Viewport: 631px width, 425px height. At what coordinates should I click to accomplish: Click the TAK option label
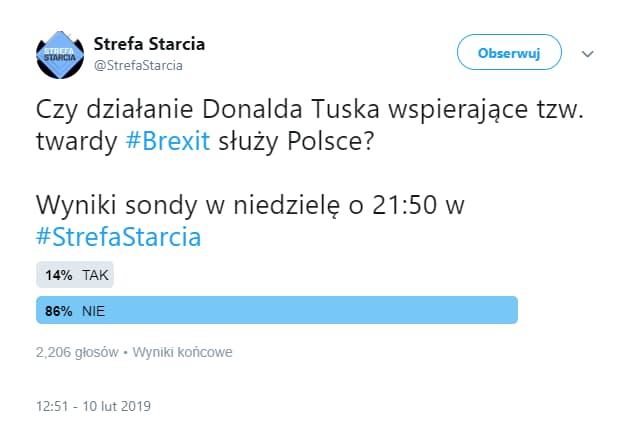[95, 275]
